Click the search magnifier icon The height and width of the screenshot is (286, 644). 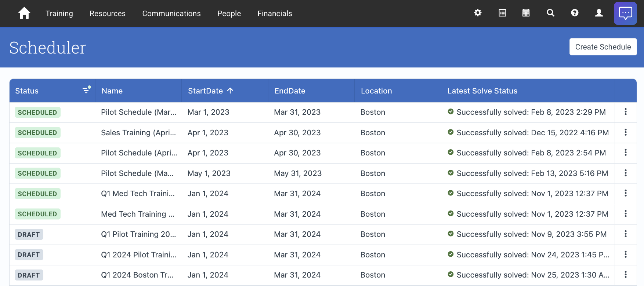pyautogui.click(x=550, y=13)
